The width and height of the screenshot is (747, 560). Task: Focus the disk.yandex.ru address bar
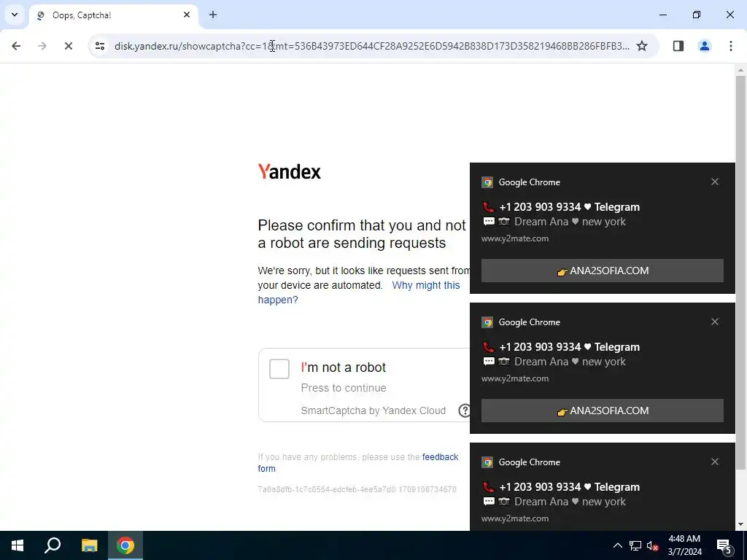pos(371,46)
